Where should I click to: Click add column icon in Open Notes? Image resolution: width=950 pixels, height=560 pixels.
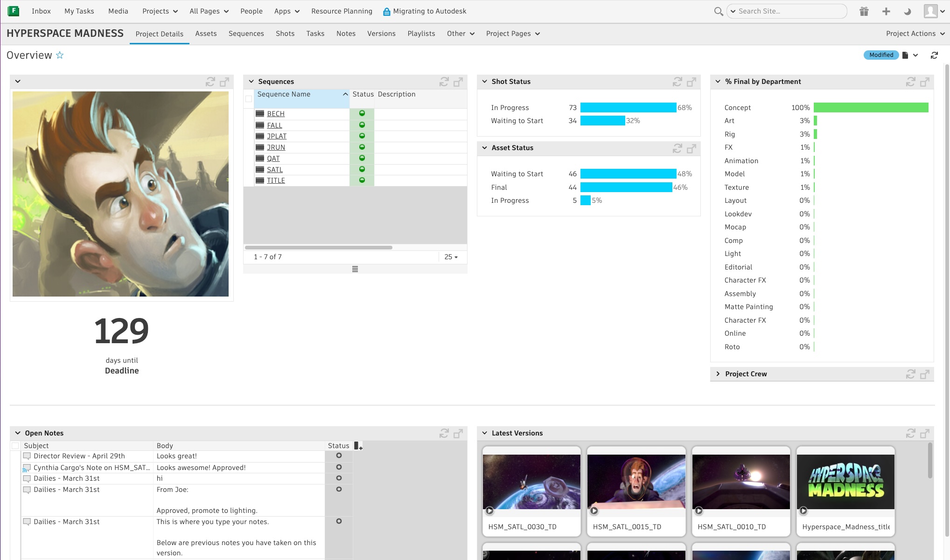click(358, 446)
